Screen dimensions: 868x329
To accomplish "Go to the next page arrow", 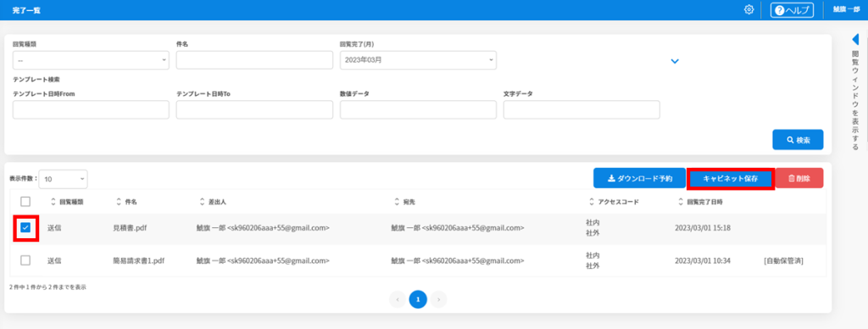I will (438, 299).
